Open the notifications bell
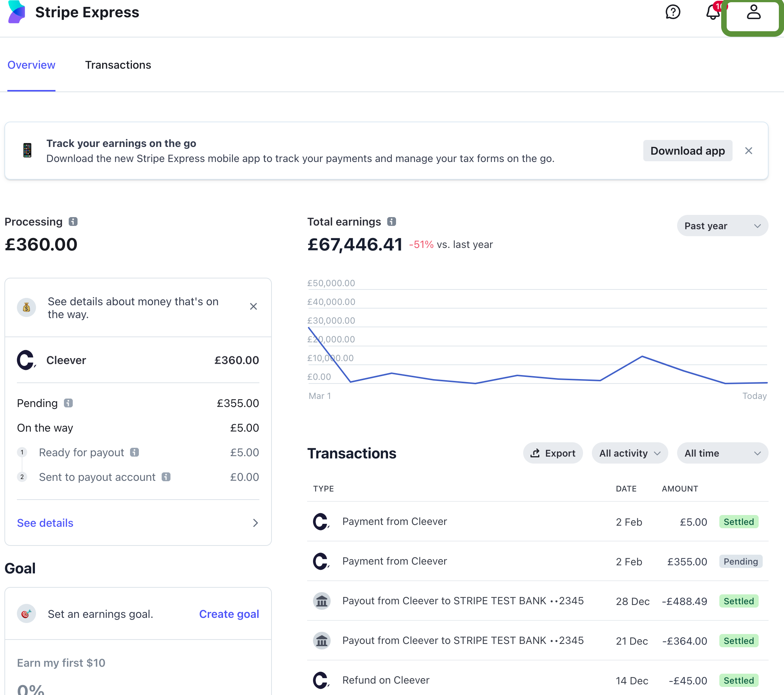Viewport: 784px width, 695px height. tap(713, 12)
